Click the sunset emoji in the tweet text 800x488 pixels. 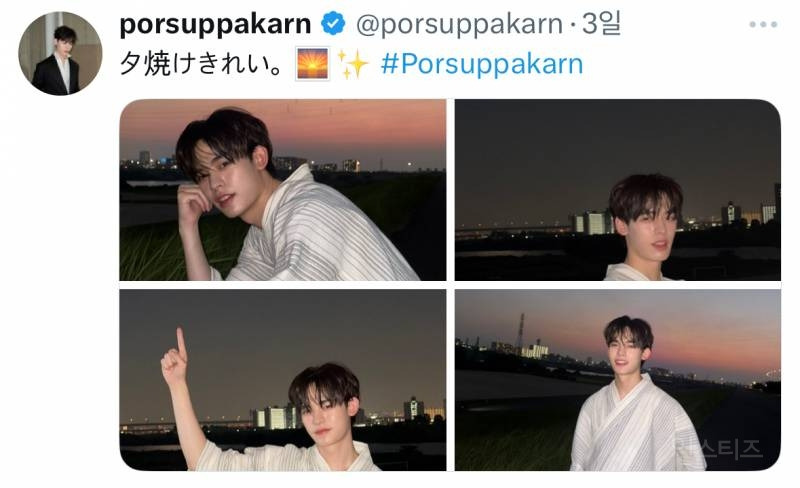tap(312, 64)
